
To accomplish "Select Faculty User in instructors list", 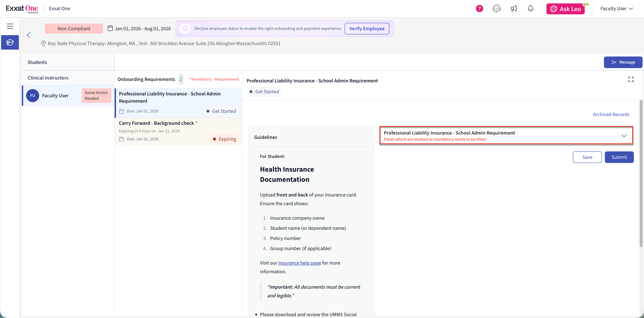I will point(55,95).
